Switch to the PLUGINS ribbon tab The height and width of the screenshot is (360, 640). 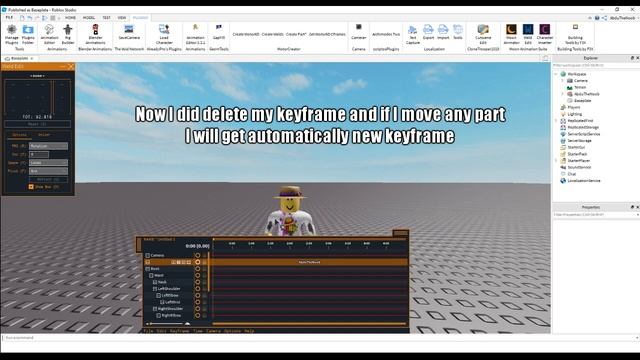(x=140, y=18)
